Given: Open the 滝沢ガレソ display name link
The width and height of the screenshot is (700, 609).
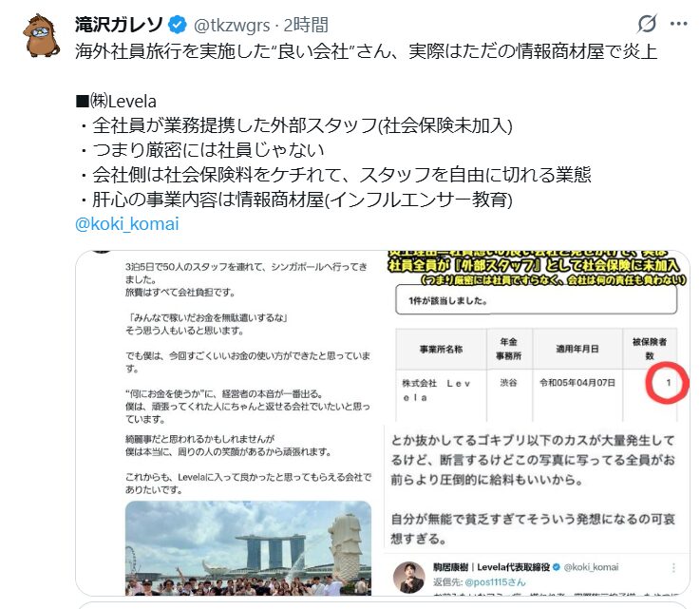Looking at the screenshot, I should pyautogui.click(x=119, y=25).
